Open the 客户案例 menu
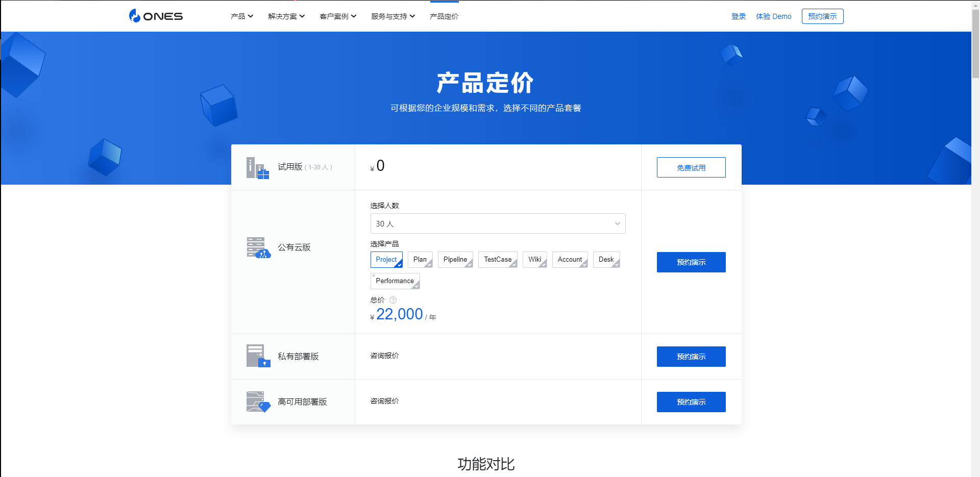Image resolution: width=980 pixels, height=477 pixels. (x=337, y=16)
